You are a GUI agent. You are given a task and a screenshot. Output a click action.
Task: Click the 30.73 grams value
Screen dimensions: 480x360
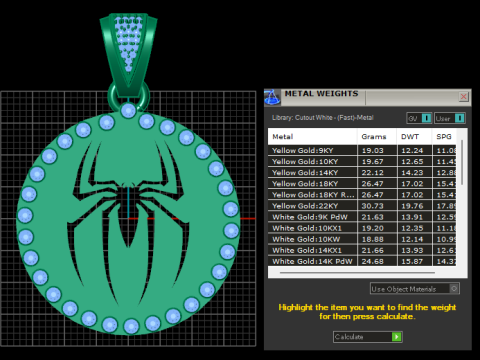373,206
